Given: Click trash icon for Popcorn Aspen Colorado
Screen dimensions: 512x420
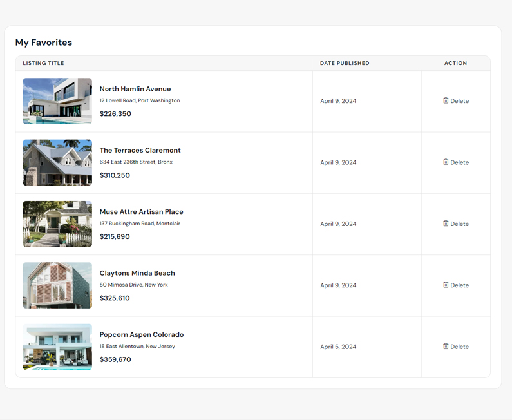Looking at the screenshot, I should (x=446, y=347).
